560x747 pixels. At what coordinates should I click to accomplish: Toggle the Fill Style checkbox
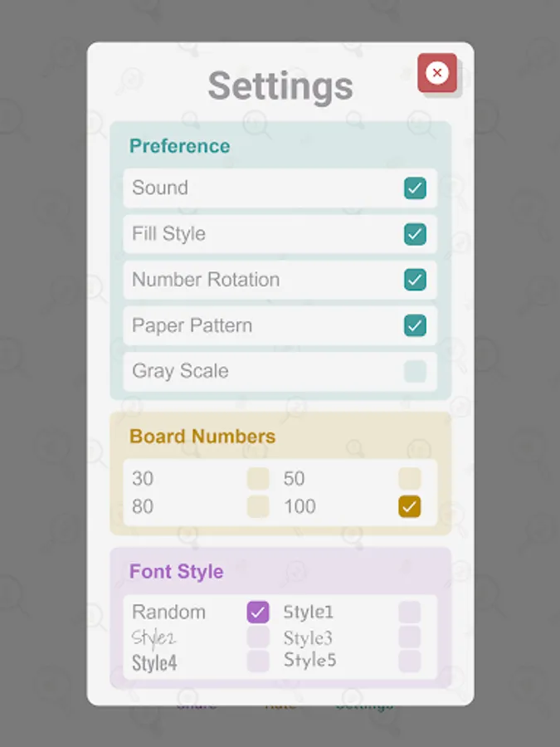click(x=415, y=234)
